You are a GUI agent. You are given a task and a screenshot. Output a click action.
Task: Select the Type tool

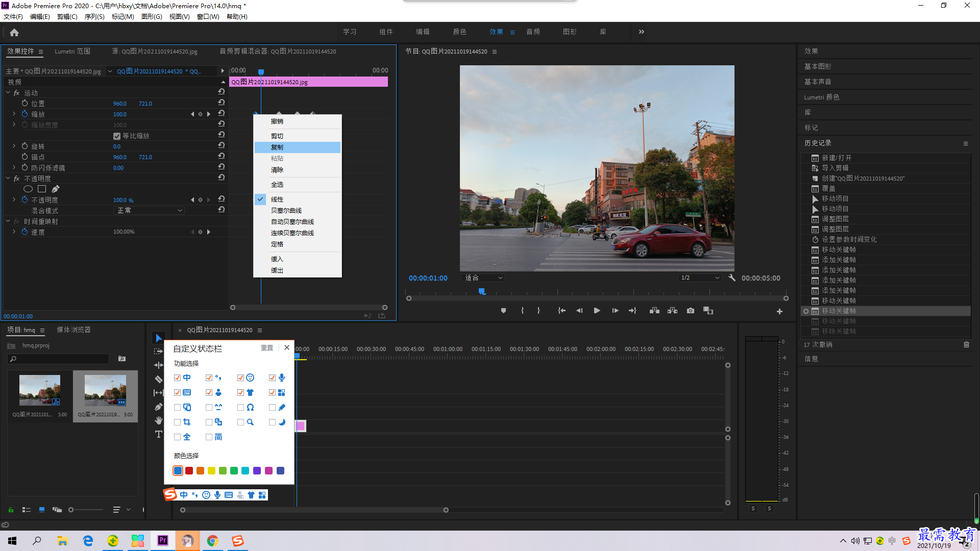[159, 434]
